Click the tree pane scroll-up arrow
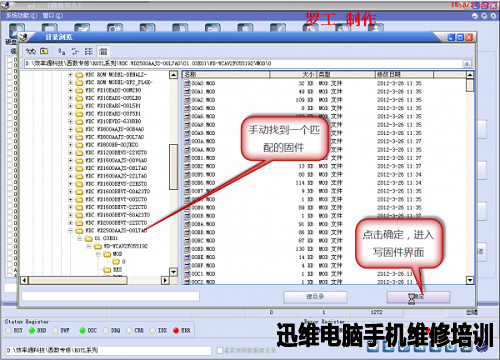 pos(173,75)
